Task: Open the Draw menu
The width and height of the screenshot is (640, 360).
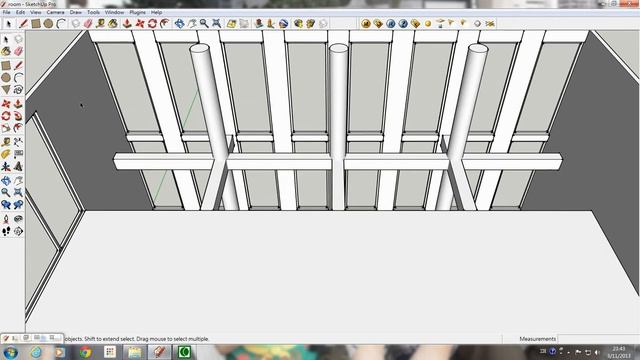Action: pos(76,12)
